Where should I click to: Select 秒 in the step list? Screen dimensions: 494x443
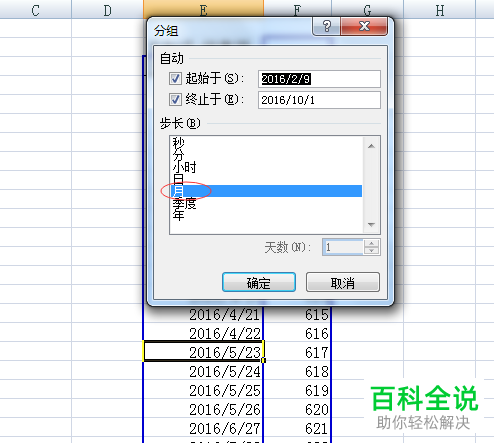point(266,143)
